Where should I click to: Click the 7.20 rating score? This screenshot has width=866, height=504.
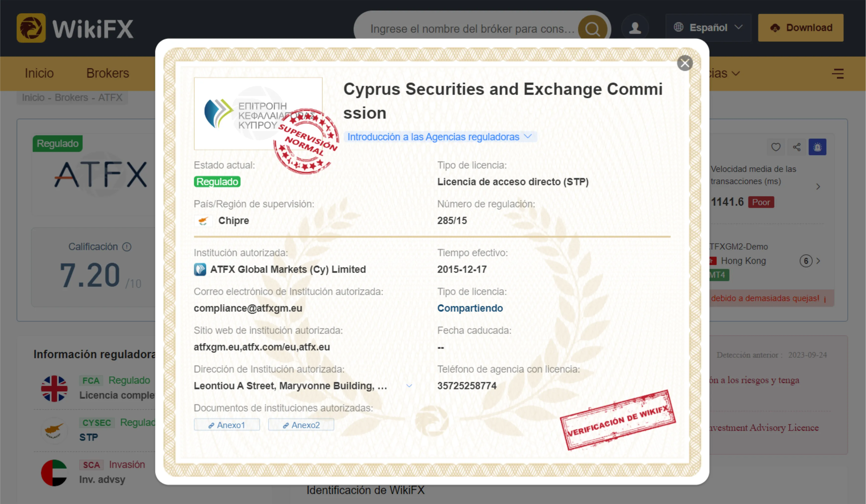pos(90,275)
